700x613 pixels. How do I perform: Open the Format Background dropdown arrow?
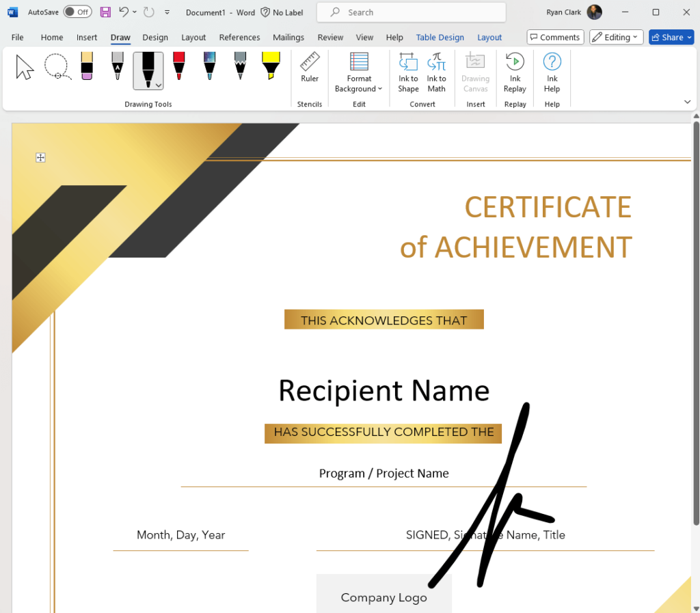pos(380,89)
